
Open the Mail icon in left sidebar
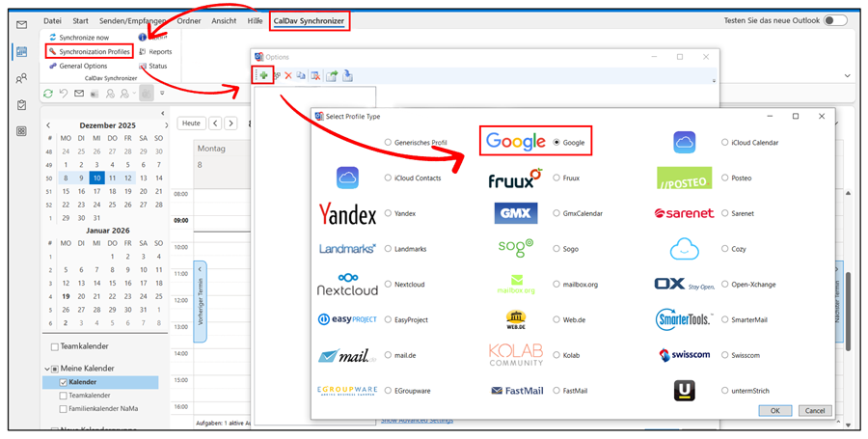[x=21, y=25]
